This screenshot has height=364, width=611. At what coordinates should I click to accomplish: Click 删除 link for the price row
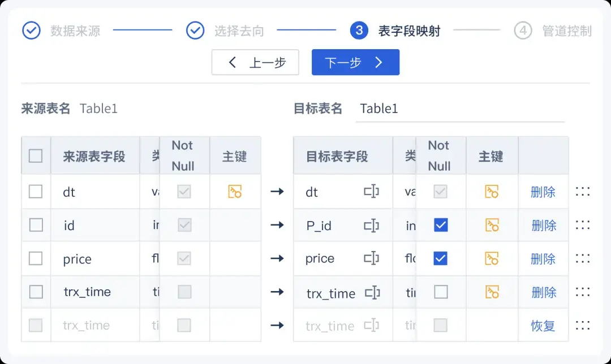[x=543, y=259]
